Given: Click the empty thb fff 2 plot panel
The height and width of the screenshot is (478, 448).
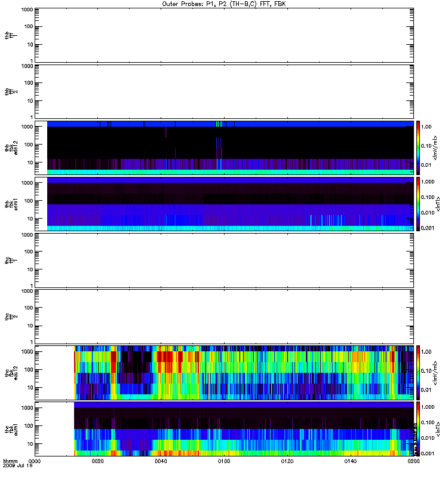Looking at the screenshot, I should tap(225, 91).
